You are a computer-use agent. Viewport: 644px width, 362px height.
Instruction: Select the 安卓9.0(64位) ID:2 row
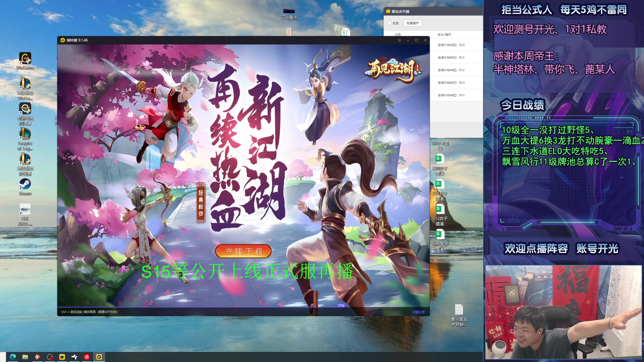pyautogui.click(x=456, y=70)
